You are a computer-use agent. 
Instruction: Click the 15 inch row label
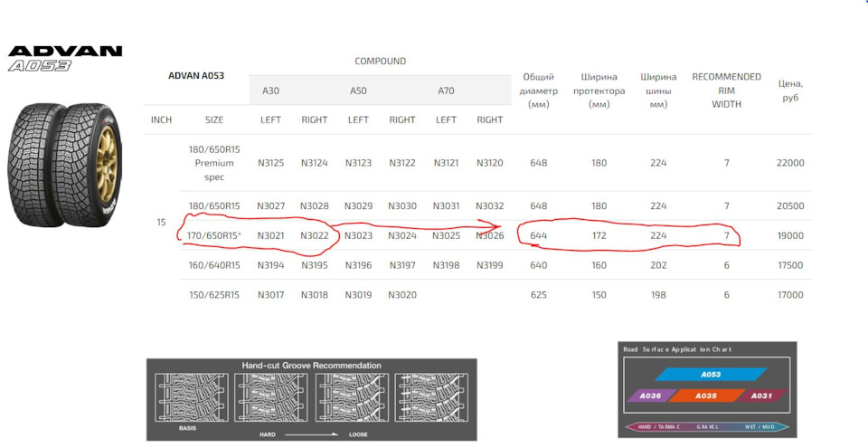pos(161,222)
